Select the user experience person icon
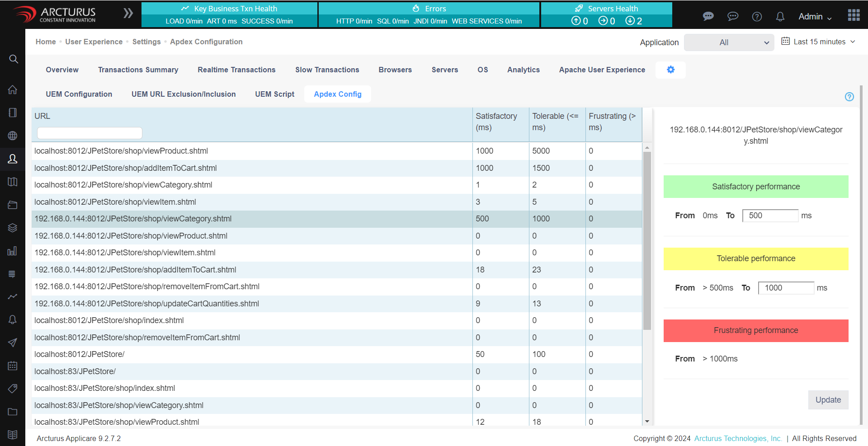868x446 pixels. (12, 159)
